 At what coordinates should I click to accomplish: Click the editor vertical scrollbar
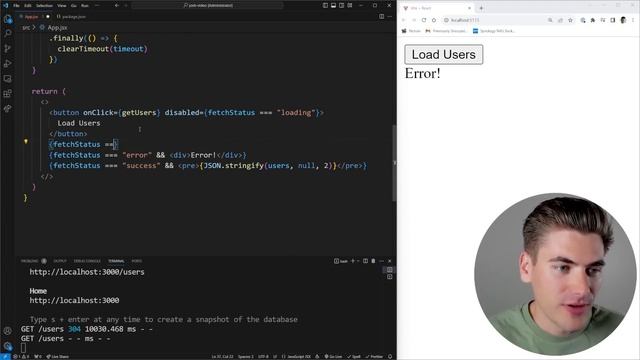pos(394,162)
